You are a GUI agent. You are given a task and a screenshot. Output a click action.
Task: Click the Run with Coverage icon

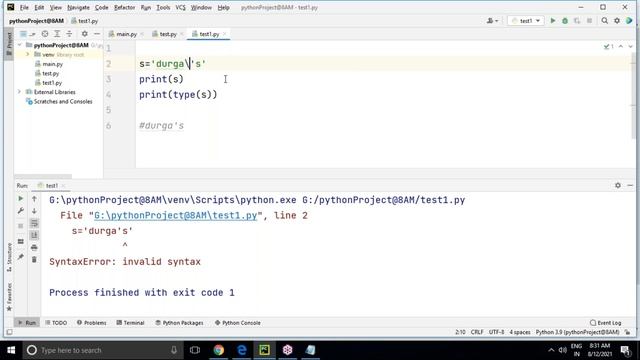click(x=577, y=20)
